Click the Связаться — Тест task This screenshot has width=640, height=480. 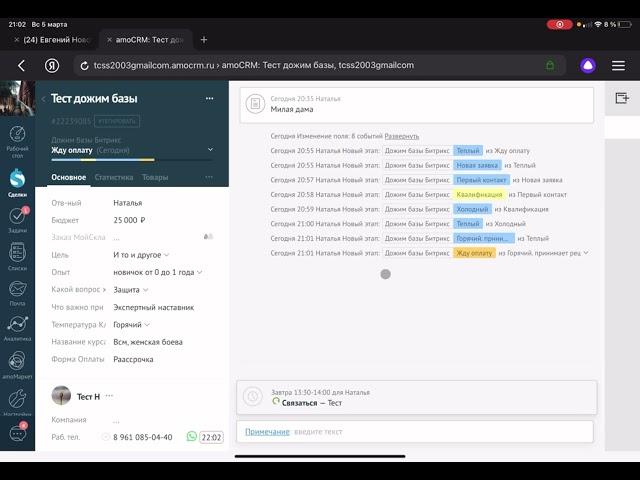coord(312,403)
